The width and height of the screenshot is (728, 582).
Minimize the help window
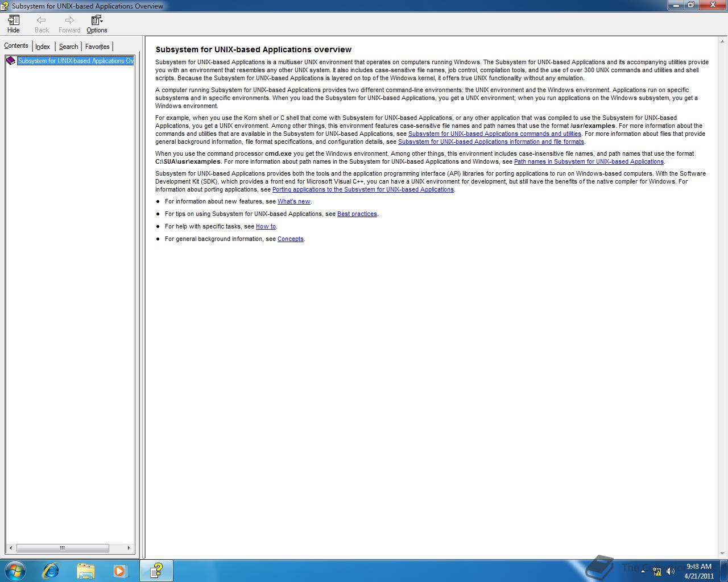click(675, 5)
